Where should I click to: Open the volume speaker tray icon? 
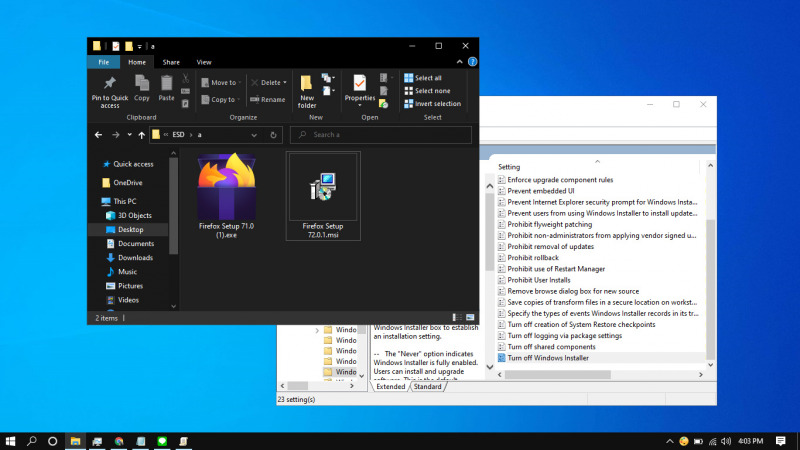tap(726, 441)
